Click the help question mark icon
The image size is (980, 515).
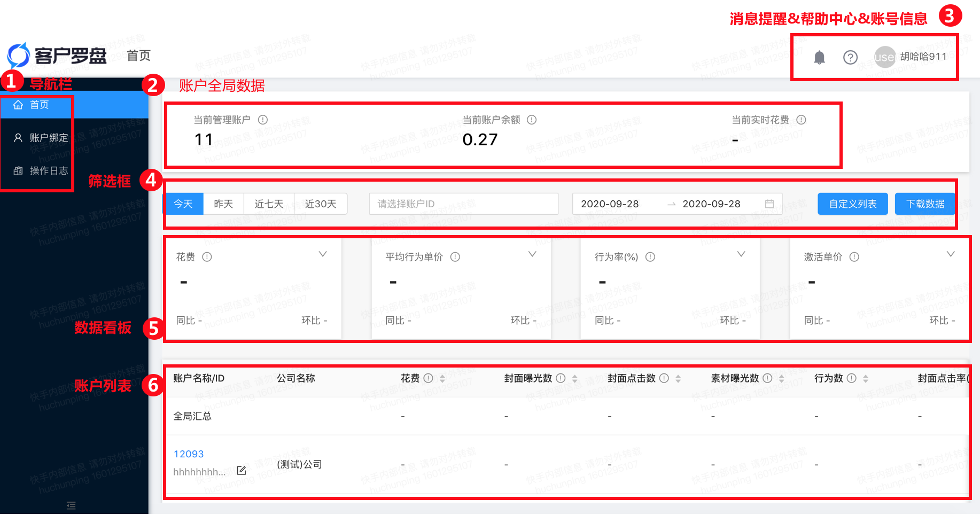[850, 57]
